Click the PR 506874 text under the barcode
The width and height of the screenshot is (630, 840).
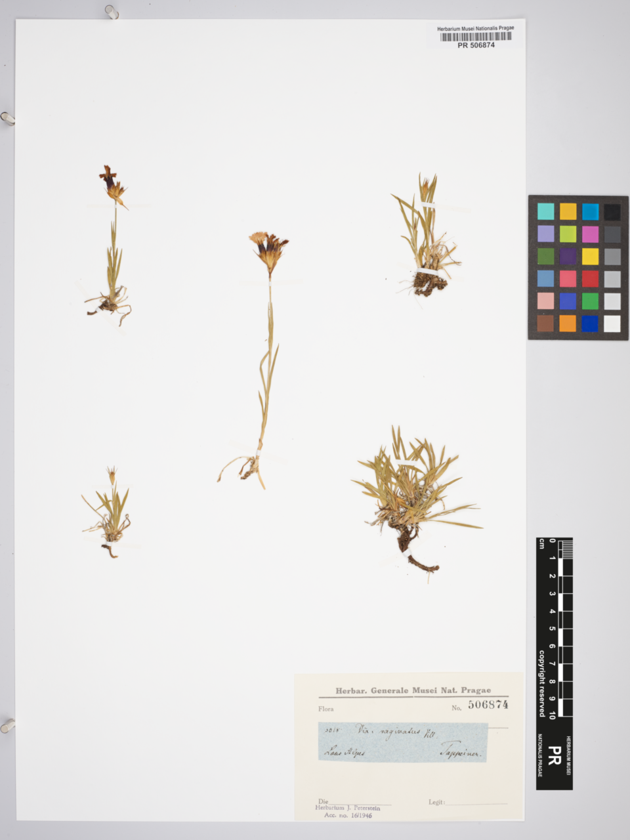pyautogui.click(x=476, y=45)
